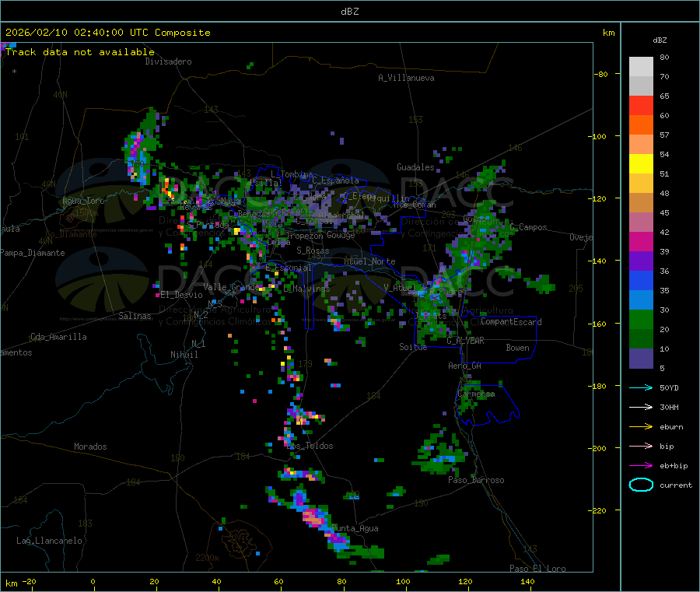This screenshot has width=700, height=592.
Task: Click the Paso_Barroso label
Action: (x=476, y=480)
